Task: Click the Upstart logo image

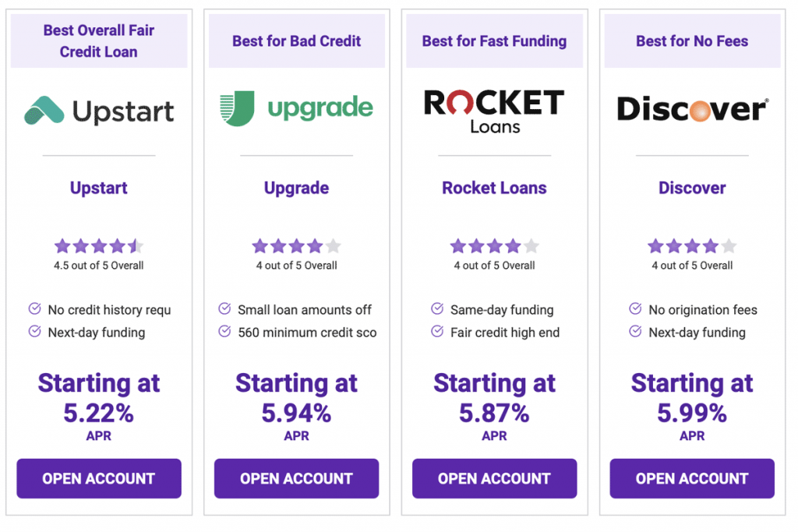Action: [99, 111]
